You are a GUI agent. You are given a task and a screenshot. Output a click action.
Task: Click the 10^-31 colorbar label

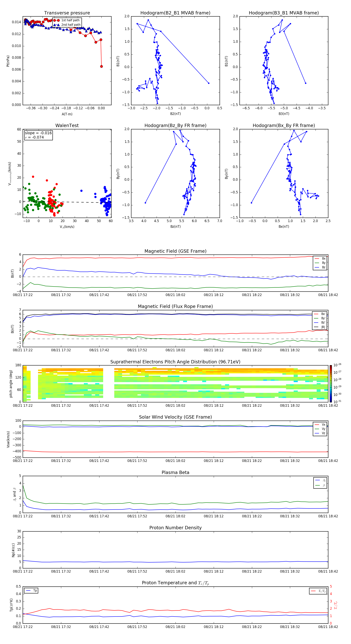pos(337,402)
